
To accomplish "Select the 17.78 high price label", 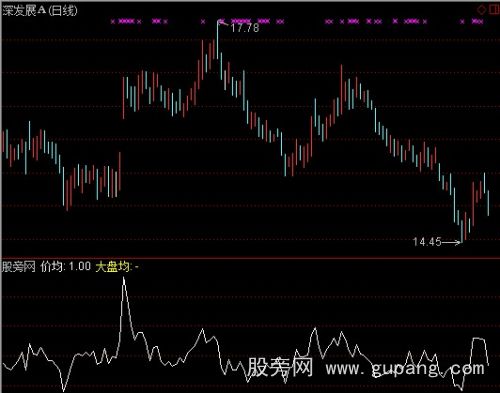I will pyautogui.click(x=245, y=28).
